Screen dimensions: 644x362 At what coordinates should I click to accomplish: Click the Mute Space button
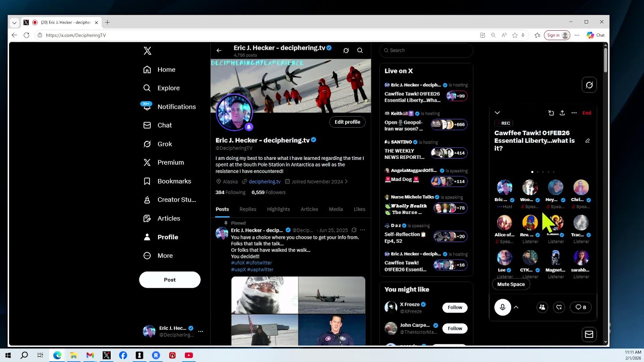pyautogui.click(x=511, y=284)
